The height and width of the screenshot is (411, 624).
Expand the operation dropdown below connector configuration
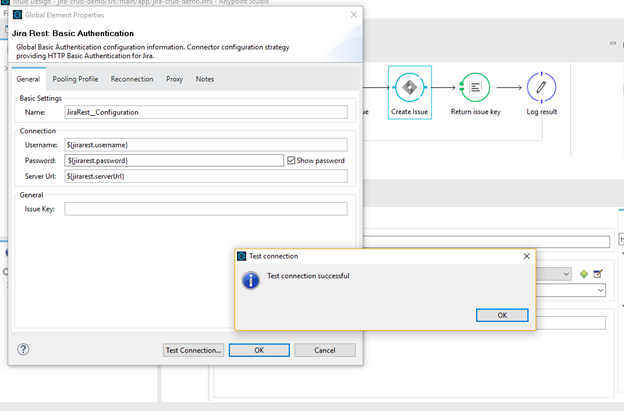pos(600,290)
